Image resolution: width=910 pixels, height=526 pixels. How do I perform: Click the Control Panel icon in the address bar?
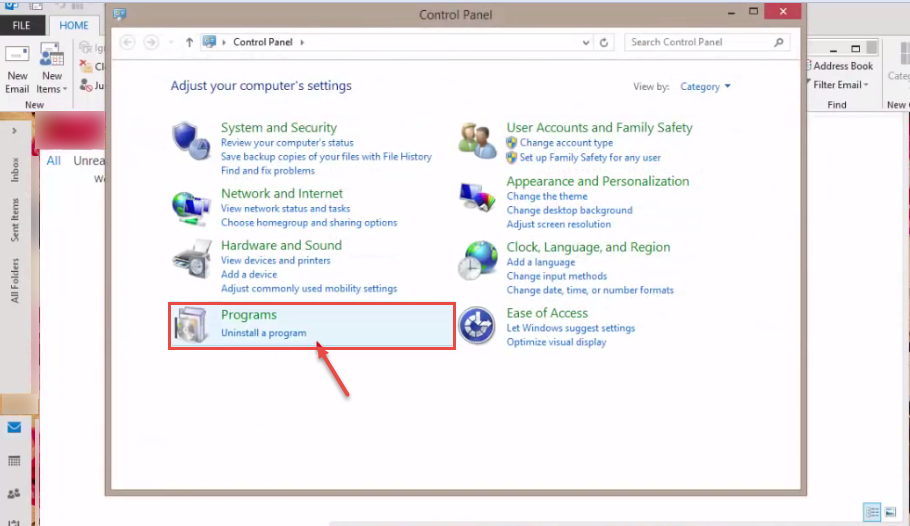(210, 42)
